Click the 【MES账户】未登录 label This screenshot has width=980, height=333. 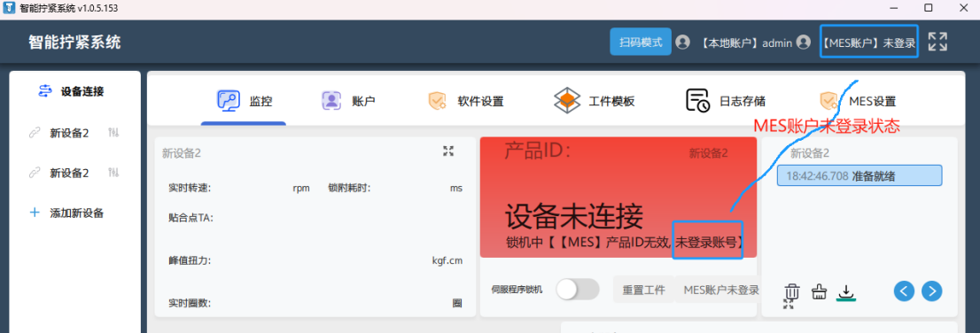[868, 43]
